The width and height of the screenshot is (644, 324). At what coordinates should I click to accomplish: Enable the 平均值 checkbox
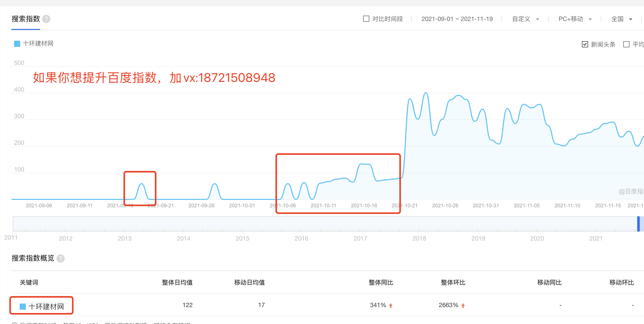pyautogui.click(x=626, y=44)
